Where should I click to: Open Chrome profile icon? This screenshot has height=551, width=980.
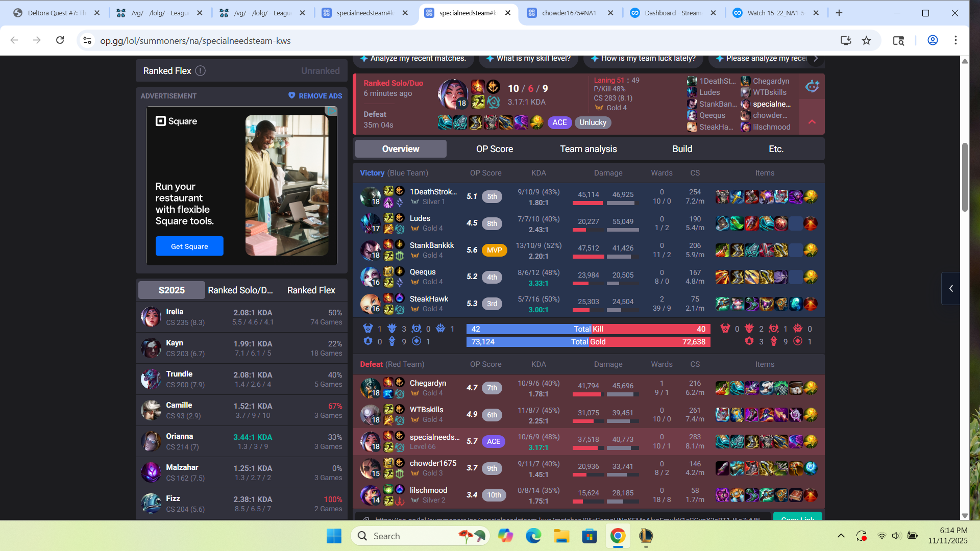click(x=933, y=40)
